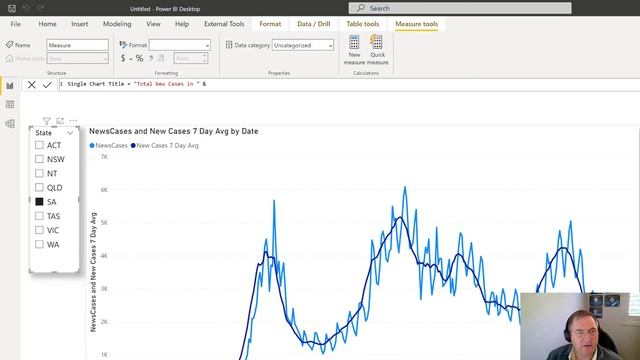Click the webcam video overlay

point(575,326)
